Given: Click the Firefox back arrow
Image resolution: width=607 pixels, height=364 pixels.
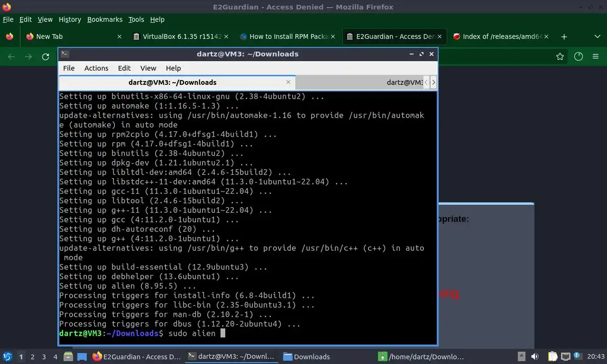Looking at the screenshot, I should [11, 56].
